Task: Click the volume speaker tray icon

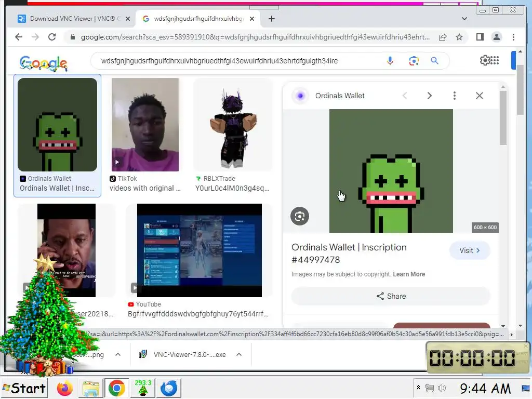Action: pos(442,388)
